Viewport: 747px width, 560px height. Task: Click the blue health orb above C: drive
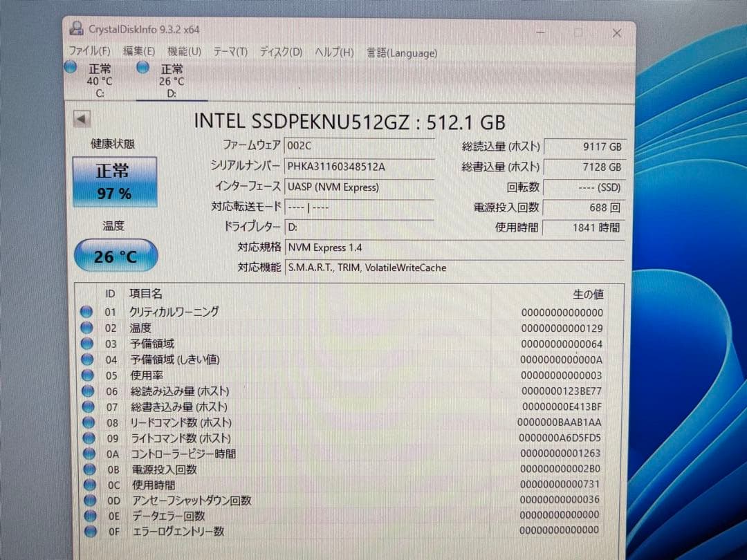[71, 67]
